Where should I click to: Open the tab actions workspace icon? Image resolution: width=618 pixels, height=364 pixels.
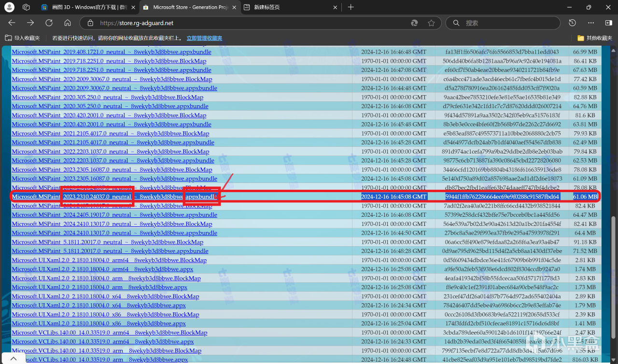pyautogui.click(x=26, y=7)
